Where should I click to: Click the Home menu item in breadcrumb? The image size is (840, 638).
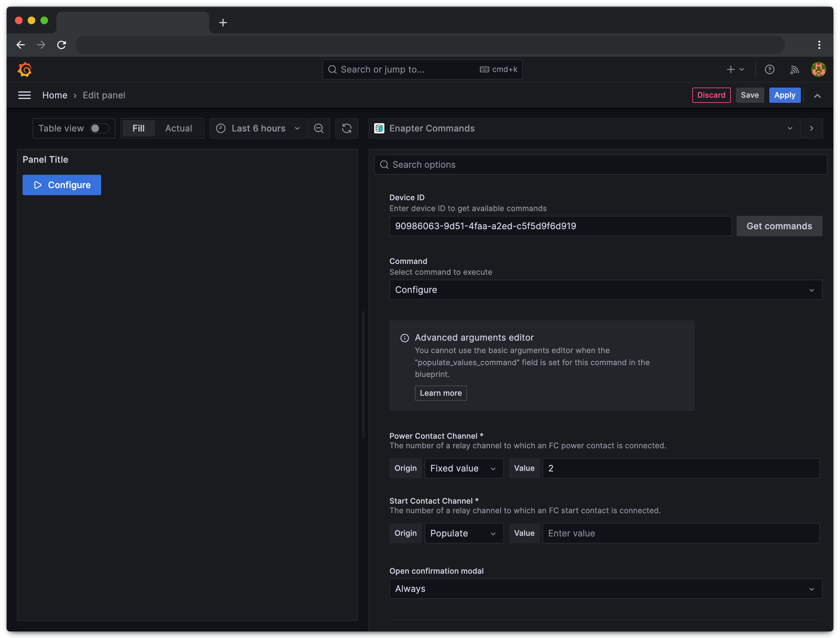[55, 95]
